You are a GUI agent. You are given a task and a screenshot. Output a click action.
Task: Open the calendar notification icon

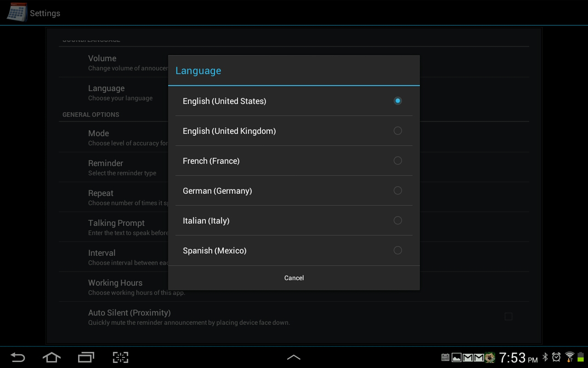coord(445,357)
